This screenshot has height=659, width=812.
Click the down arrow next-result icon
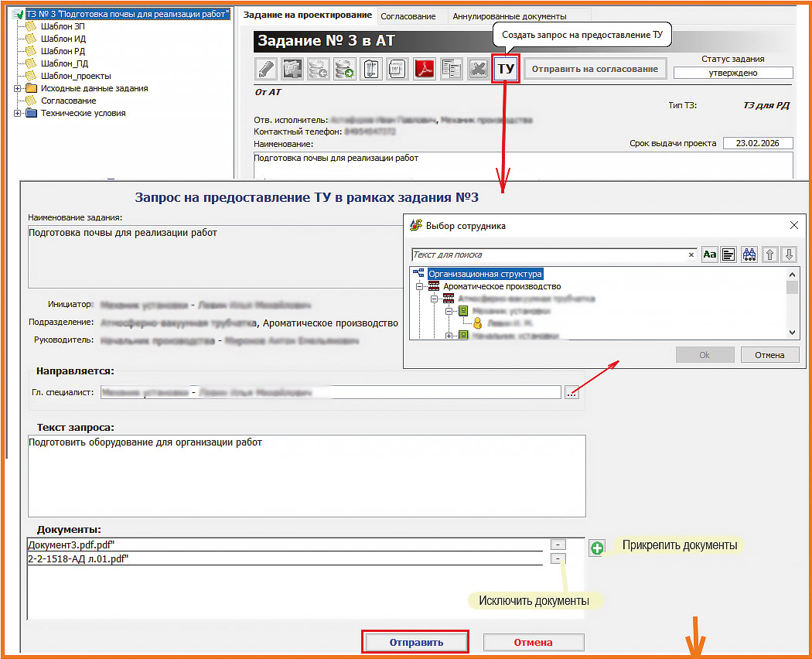point(788,254)
